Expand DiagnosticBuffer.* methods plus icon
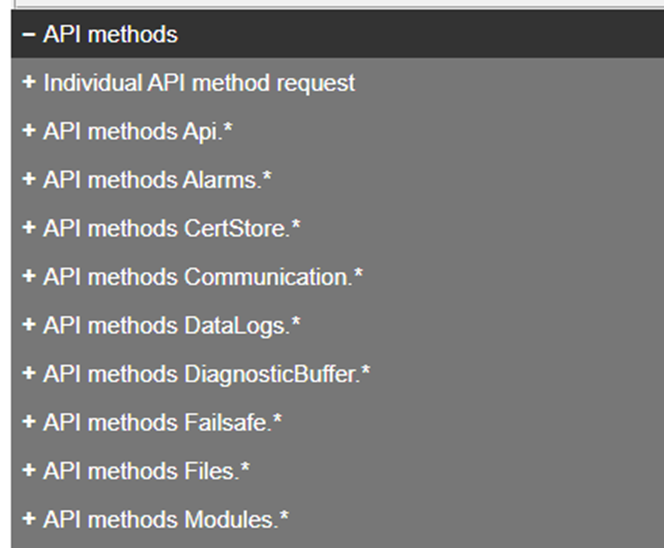 (28, 374)
